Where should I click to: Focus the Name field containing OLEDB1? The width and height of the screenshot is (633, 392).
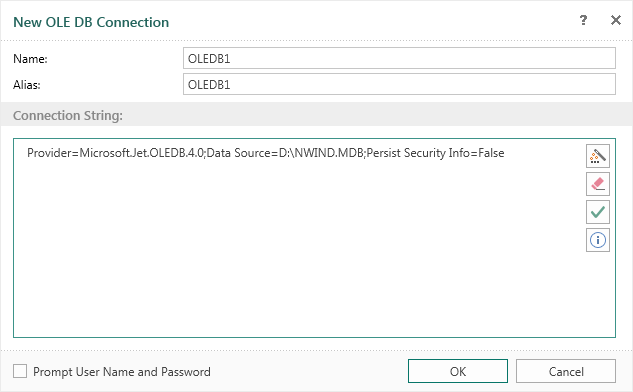(x=399, y=58)
